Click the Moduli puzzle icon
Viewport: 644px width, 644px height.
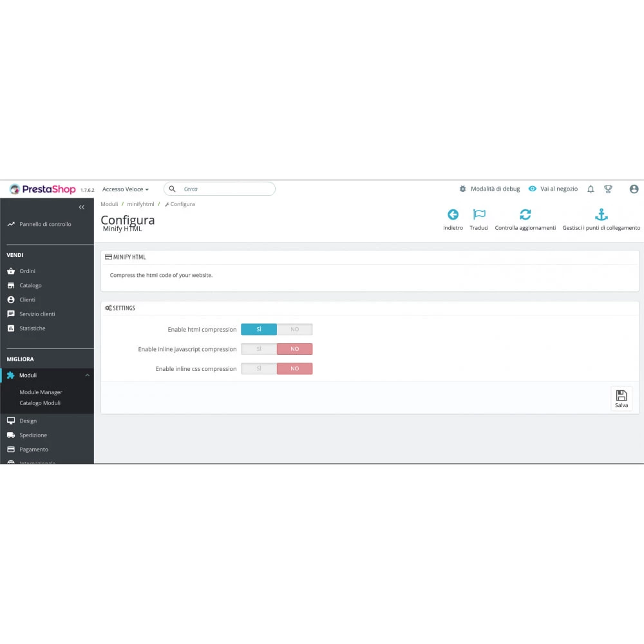tap(11, 375)
